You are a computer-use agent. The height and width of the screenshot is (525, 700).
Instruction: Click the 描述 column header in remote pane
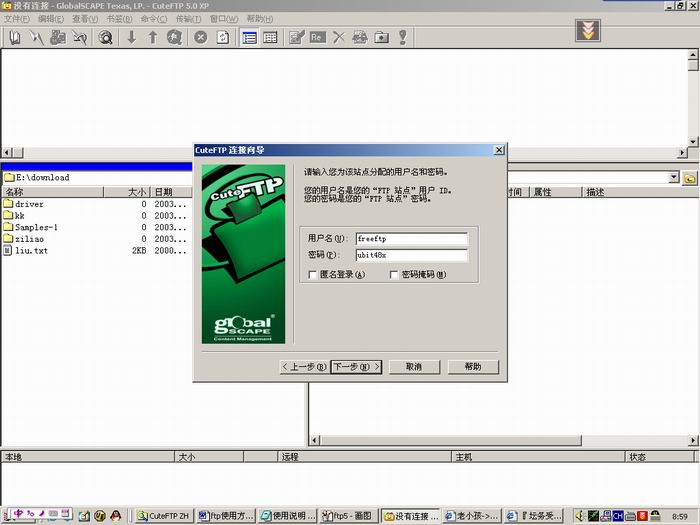click(641, 192)
